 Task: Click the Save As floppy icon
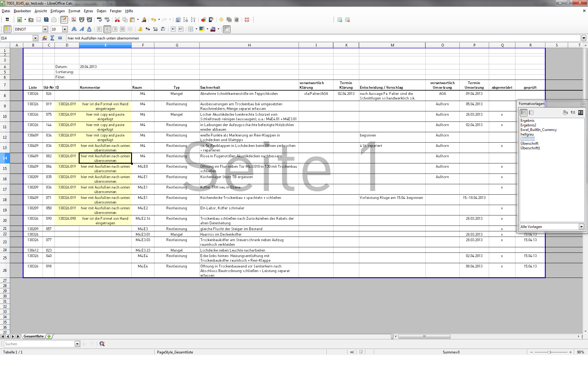[46, 20]
